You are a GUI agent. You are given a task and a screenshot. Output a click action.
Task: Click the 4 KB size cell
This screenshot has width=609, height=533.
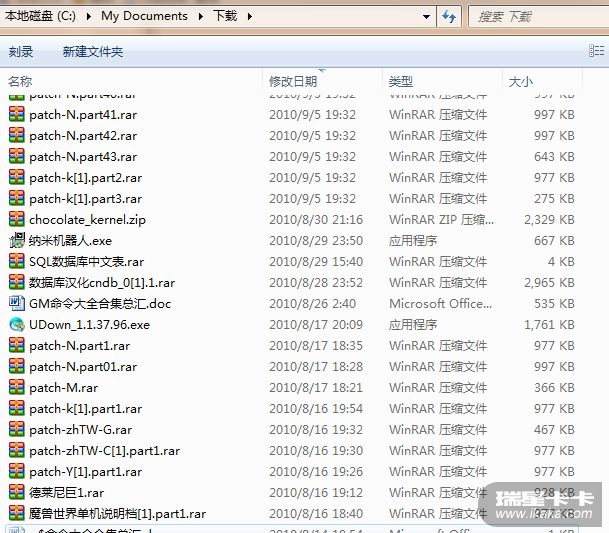point(561,262)
